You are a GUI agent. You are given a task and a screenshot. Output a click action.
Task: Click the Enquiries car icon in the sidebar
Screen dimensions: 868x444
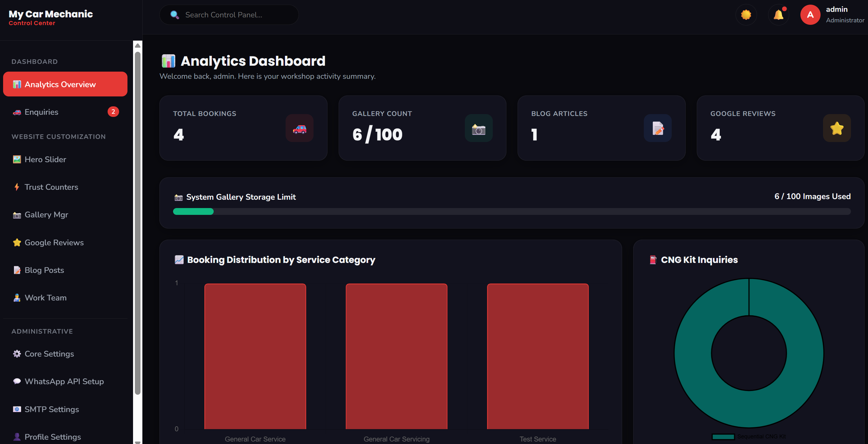tap(17, 112)
